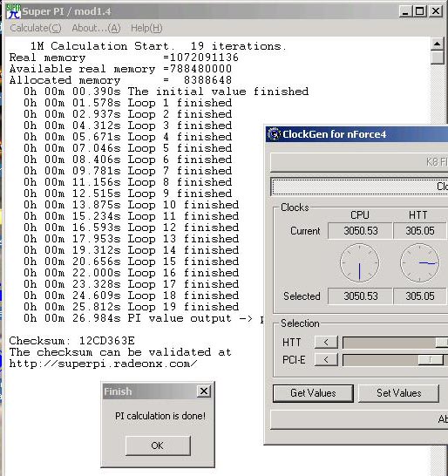Click the 'PI calculation is done!' message
The width and height of the screenshot is (448, 476).
(160, 416)
